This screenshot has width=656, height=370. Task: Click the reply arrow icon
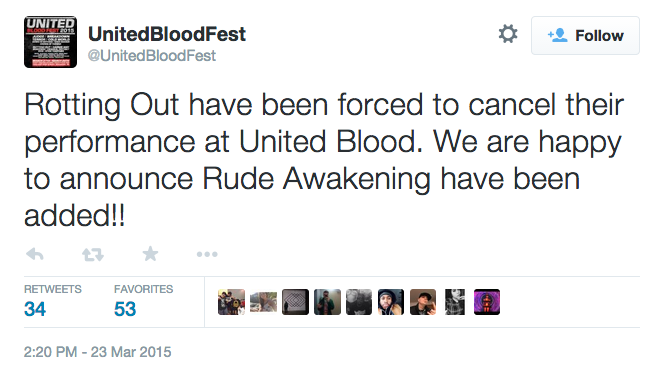(35, 254)
